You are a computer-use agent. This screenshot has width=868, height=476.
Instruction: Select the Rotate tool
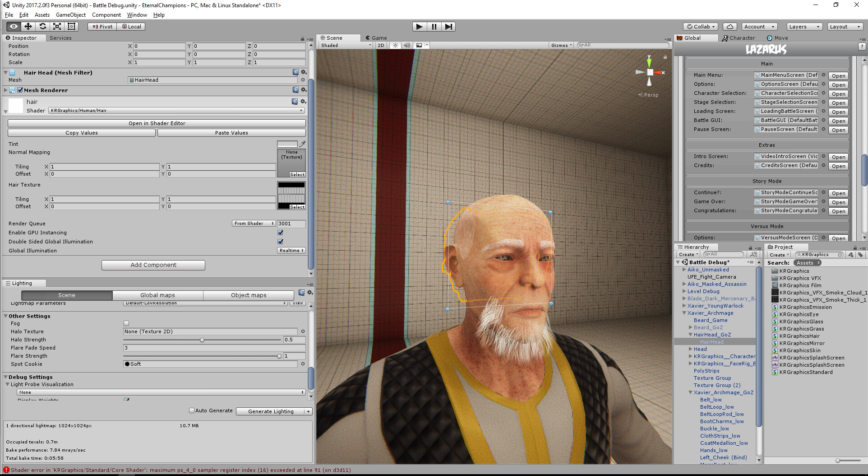[43, 26]
